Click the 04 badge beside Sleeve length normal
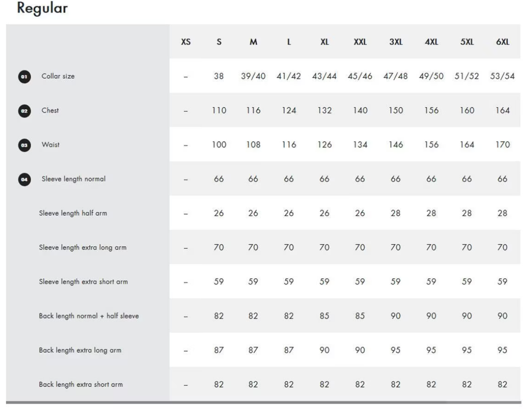 click(x=25, y=180)
